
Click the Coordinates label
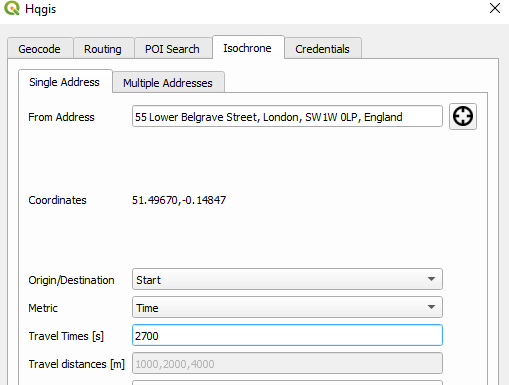click(57, 200)
